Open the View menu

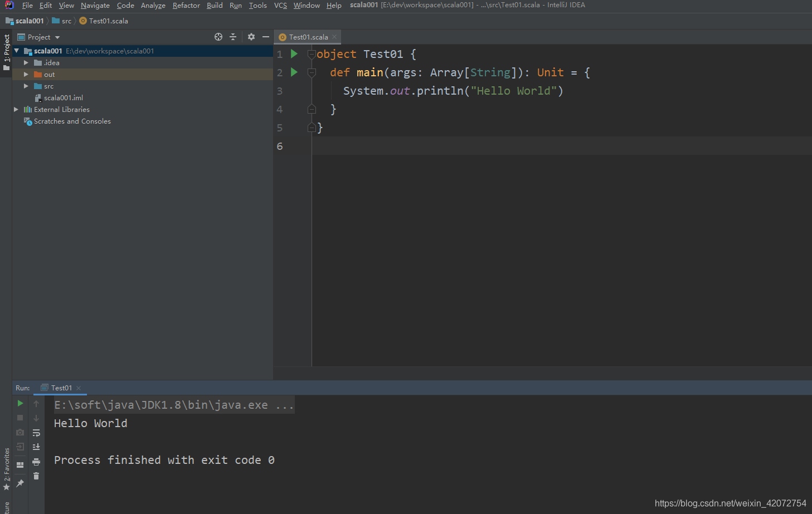[66, 6]
